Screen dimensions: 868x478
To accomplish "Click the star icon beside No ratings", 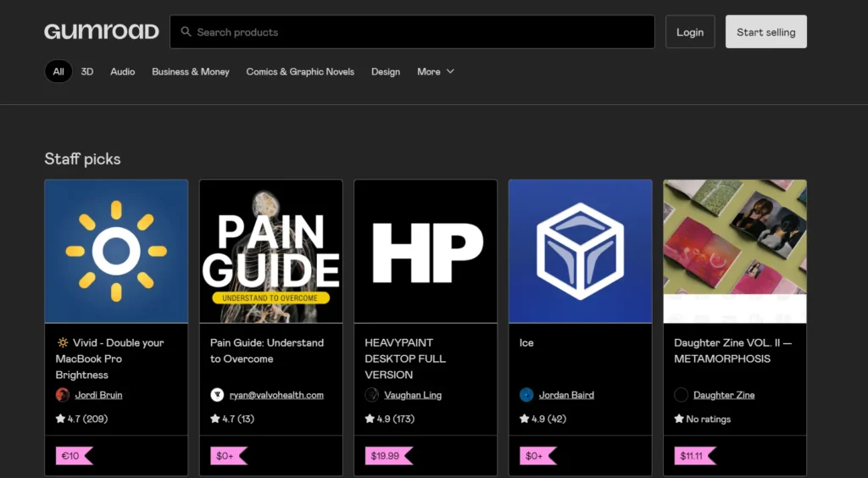I will pyautogui.click(x=679, y=419).
